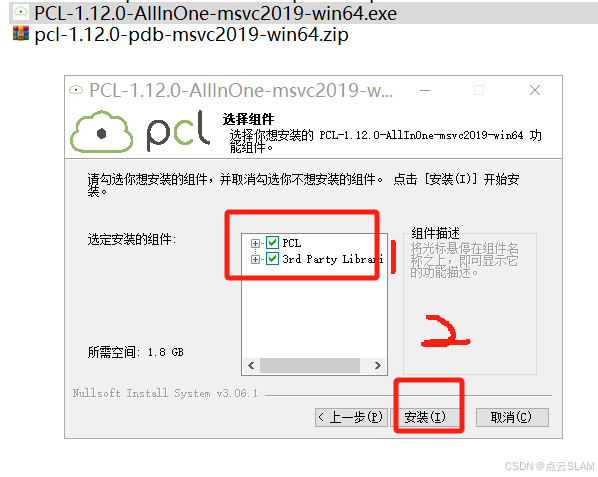Screen dimensions: 598x477
Task: Expand the 3rd Party Libraries tree node
Action: [x=255, y=259]
